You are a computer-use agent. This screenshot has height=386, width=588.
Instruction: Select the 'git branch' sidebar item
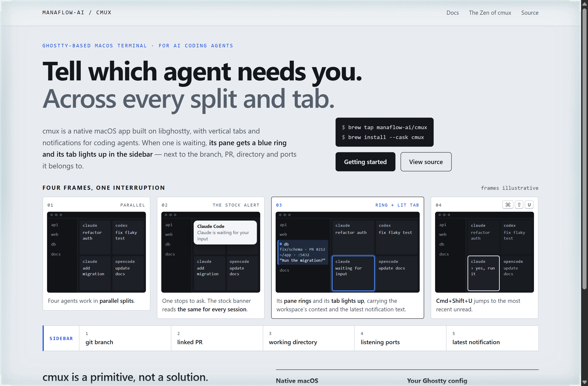(x=125, y=338)
